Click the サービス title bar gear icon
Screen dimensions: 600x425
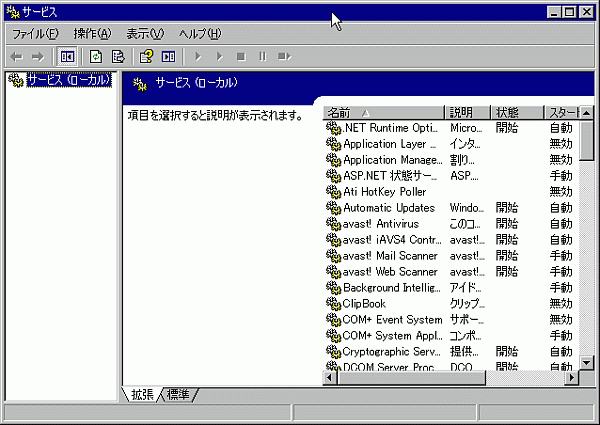pyautogui.click(x=13, y=13)
